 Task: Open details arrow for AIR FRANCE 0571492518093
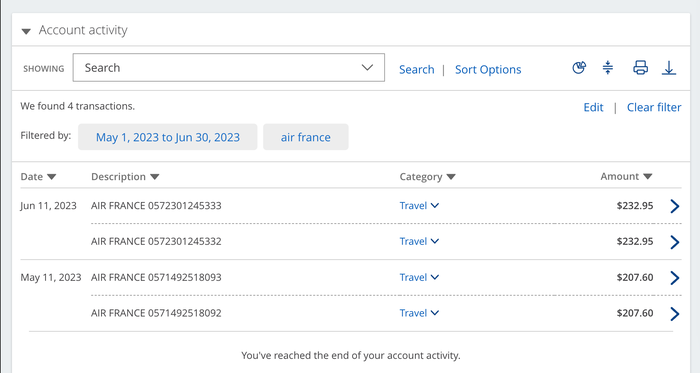click(x=675, y=278)
